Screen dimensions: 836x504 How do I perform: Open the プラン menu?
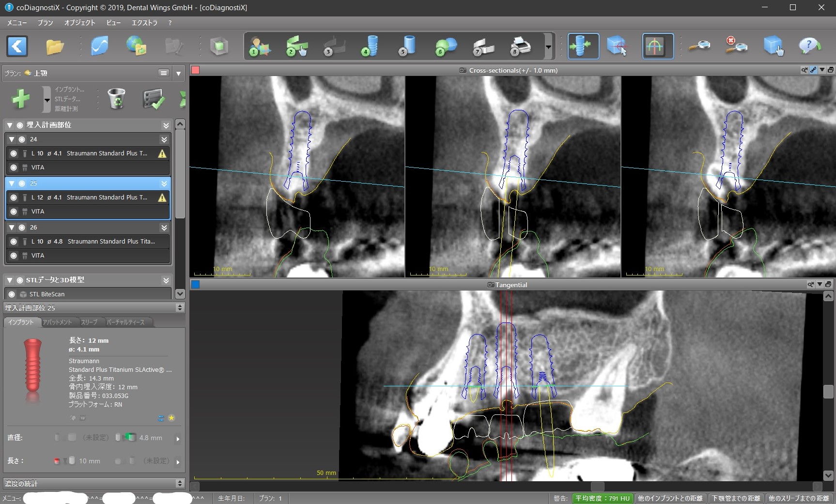click(x=45, y=23)
